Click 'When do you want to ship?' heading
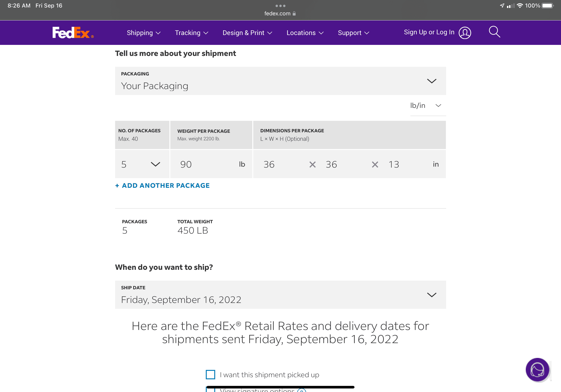The width and height of the screenshot is (561, 392). pyautogui.click(x=164, y=267)
